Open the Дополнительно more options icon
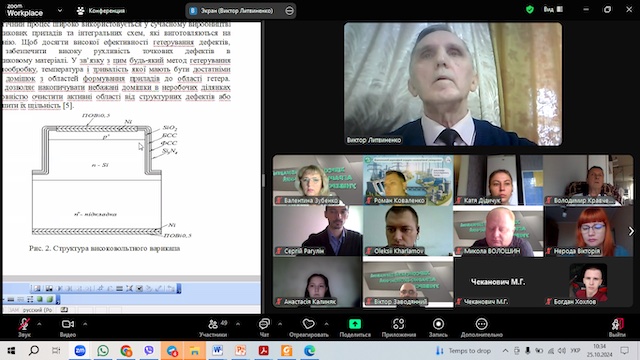640x360 pixels. click(x=482, y=324)
